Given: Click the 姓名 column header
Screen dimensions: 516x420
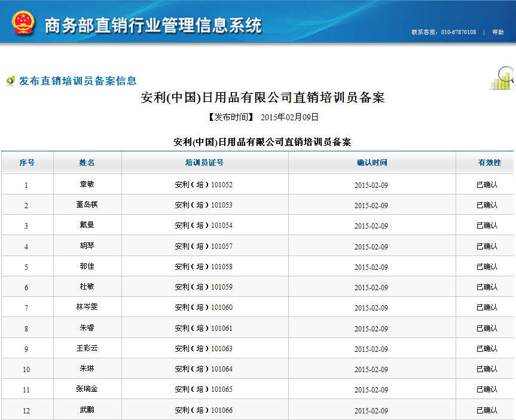Looking at the screenshot, I should pos(87,163).
